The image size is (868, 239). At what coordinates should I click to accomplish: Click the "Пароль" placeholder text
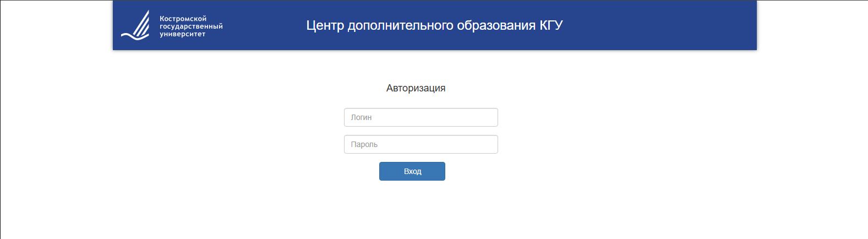click(x=364, y=144)
